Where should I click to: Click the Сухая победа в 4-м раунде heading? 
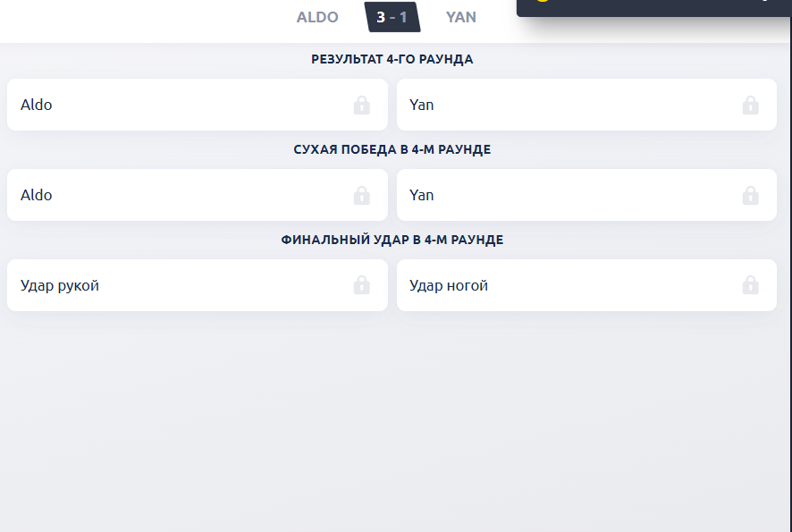click(x=392, y=150)
